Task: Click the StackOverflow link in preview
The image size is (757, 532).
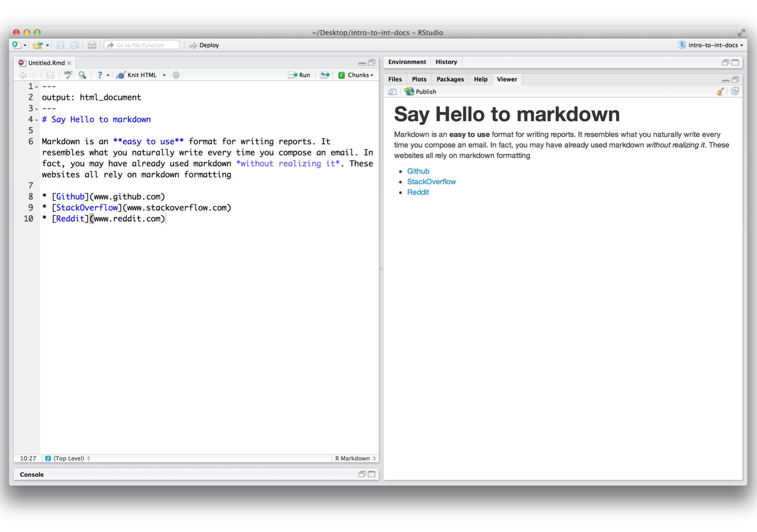Action: [432, 181]
